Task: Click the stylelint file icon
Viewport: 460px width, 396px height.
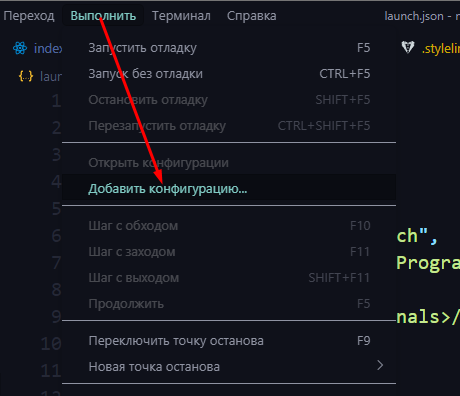Action: [x=408, y=47]
